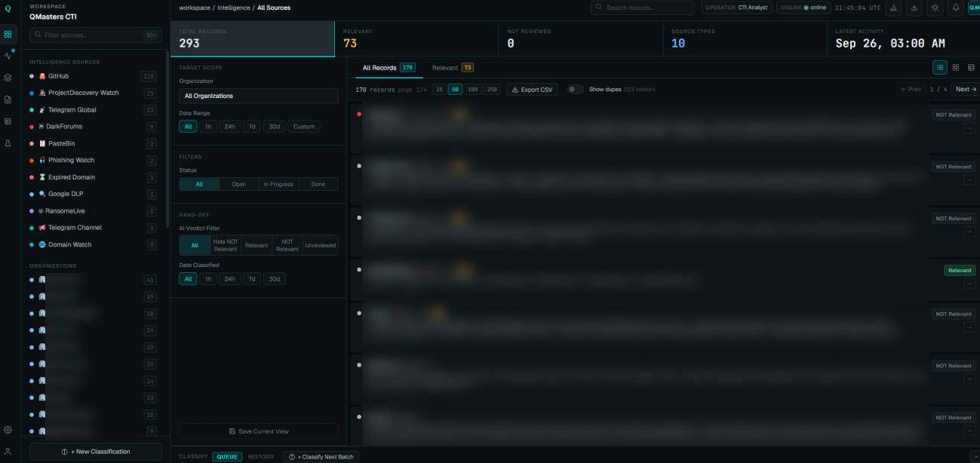980x463 pixels.
Task: Toggle the Show dupes switch
Action: tap(575, 89)
